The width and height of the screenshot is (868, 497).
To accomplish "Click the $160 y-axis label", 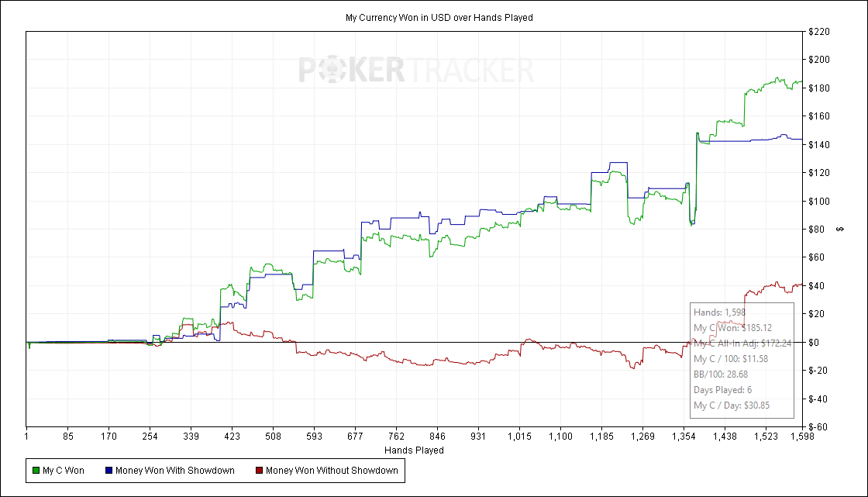I will tap(818, 116).
